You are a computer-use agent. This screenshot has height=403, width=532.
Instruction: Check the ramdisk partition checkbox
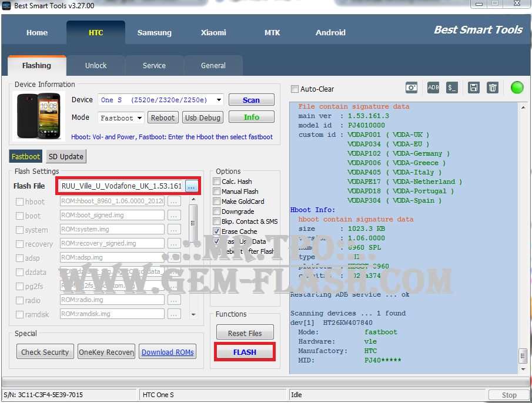point(19,314)
